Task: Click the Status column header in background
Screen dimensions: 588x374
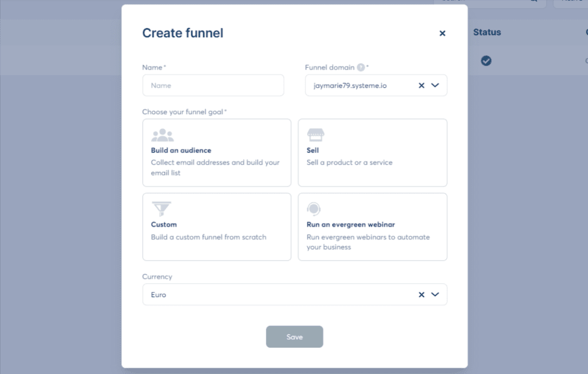Action: click(487, 32)
